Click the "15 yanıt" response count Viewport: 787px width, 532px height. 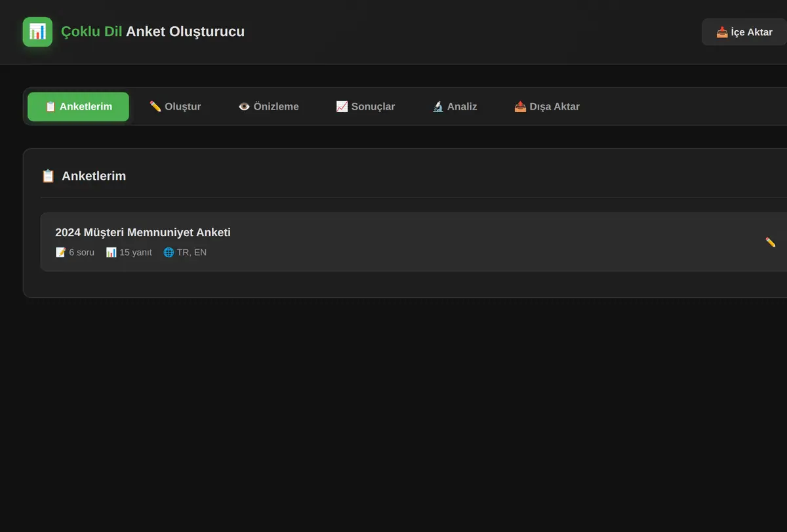click(129, 252)
